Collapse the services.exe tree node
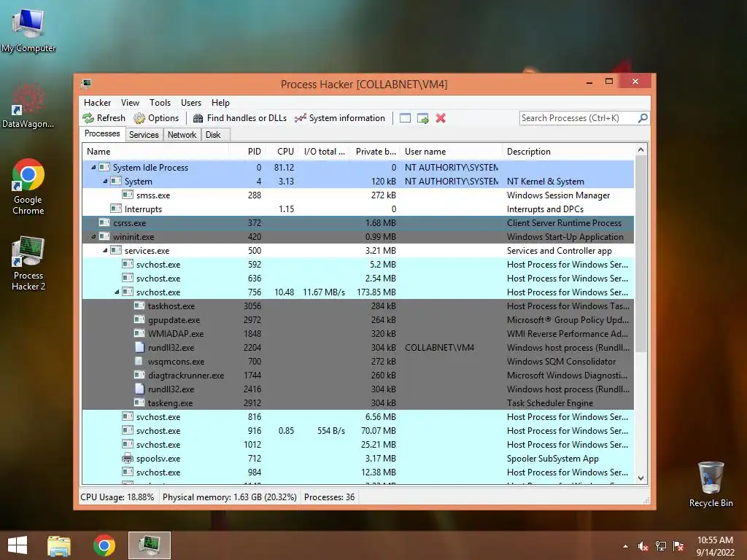747x560 pixels. click(x=105, y=251)
